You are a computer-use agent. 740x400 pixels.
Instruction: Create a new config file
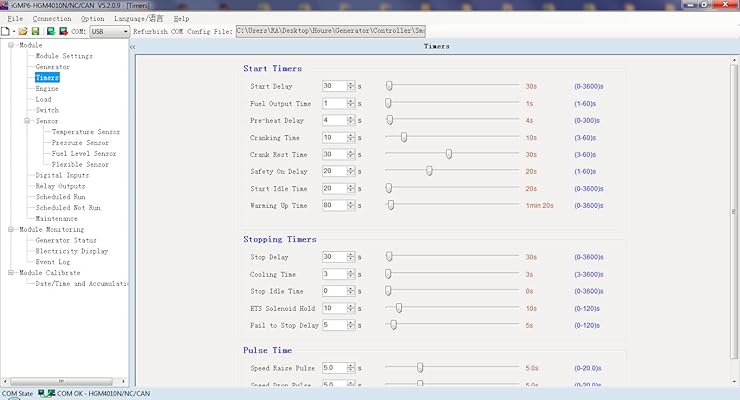(x=5, y=32)
